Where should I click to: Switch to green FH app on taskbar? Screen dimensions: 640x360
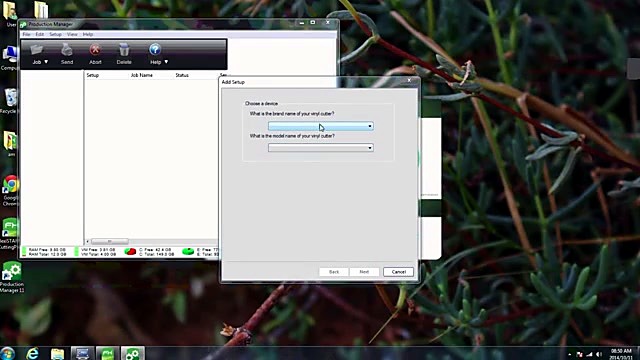pos(108,353)
